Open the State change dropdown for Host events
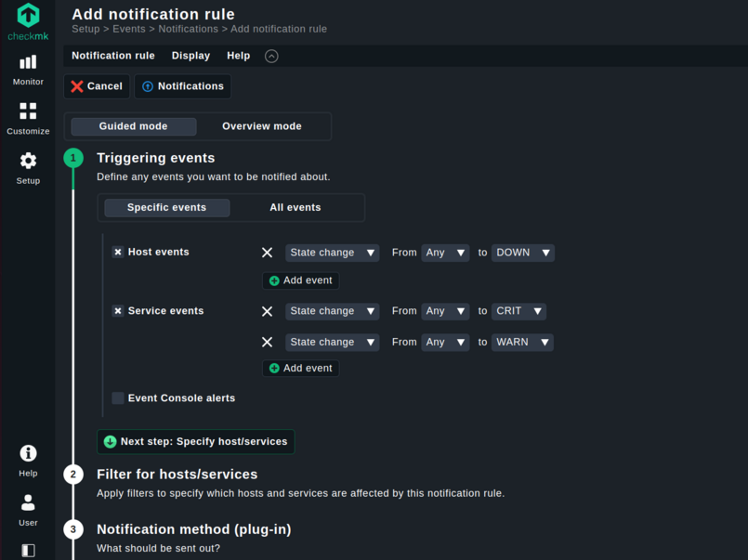 pos(332,252)
